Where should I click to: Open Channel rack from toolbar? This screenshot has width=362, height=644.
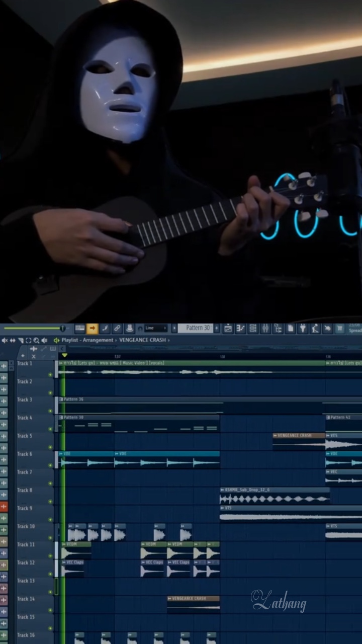[x=252, y=329]
